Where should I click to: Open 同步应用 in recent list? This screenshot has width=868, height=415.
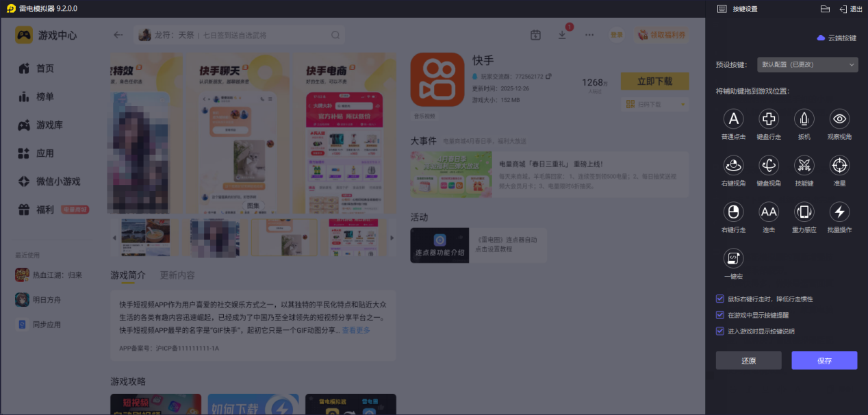coord(40,325)
